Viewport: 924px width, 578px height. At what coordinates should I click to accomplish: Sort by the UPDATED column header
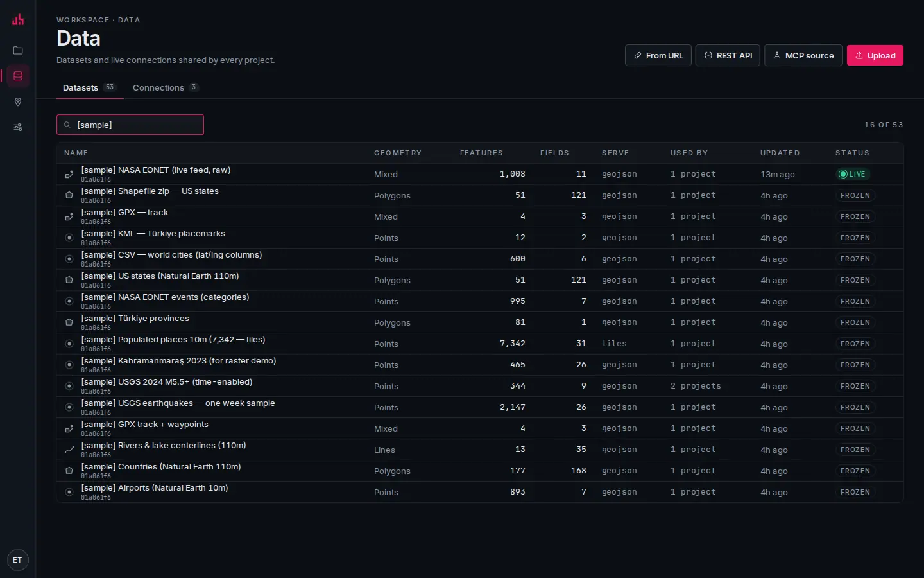(780, 153)
